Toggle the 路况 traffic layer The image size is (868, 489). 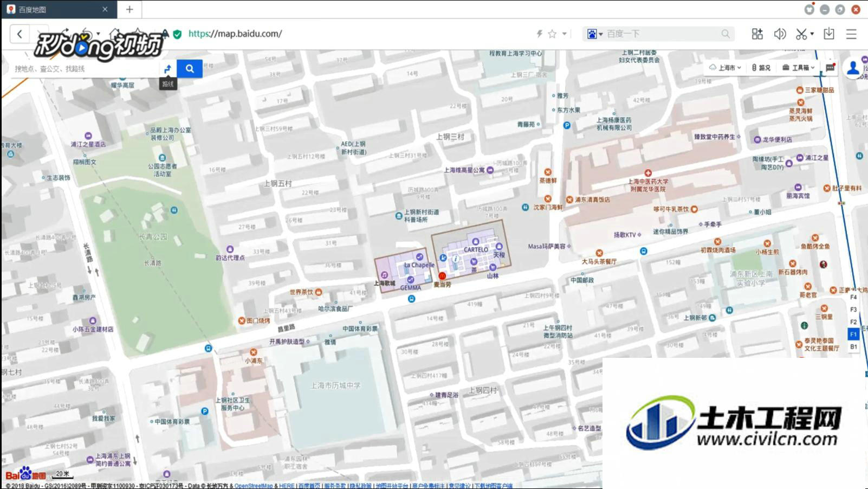click(761, 68)
